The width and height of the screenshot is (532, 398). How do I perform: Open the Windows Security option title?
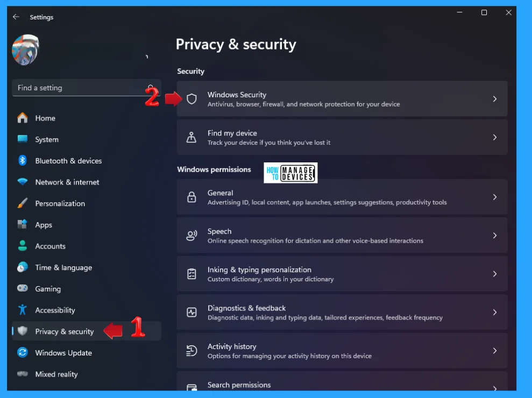pyautogui.click(x=237, y=95)
